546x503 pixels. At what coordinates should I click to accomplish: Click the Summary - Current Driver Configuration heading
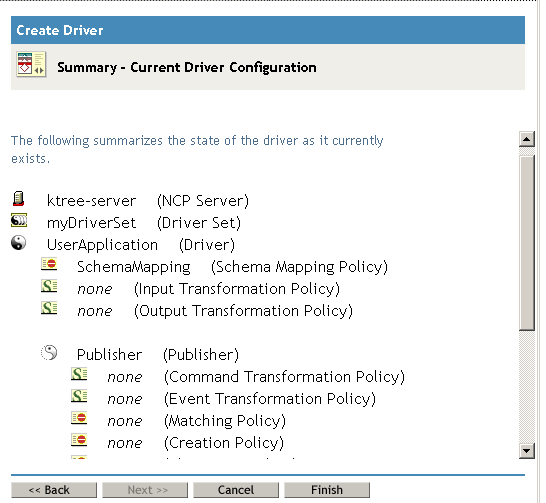tap(187, 67)
